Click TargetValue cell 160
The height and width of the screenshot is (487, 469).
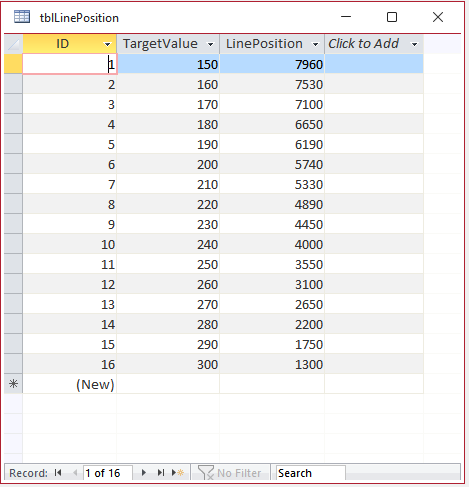tap(168, 84)
